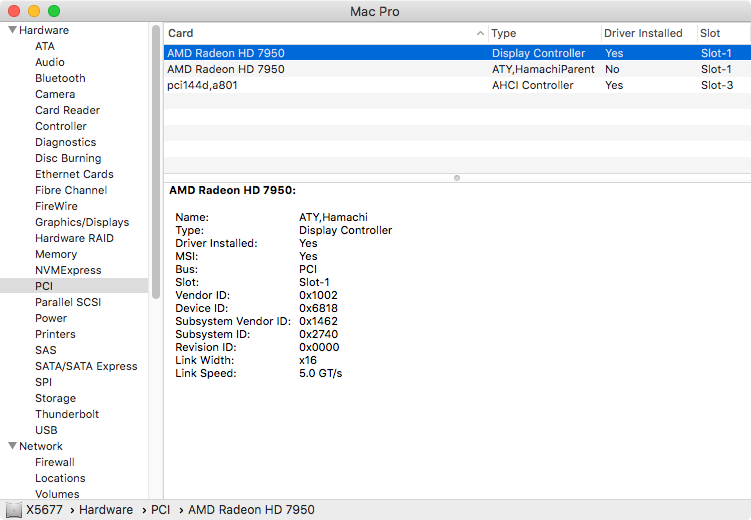751x520 pixels.
Task: Select SPI in sidebar
Action: (44, 382)
